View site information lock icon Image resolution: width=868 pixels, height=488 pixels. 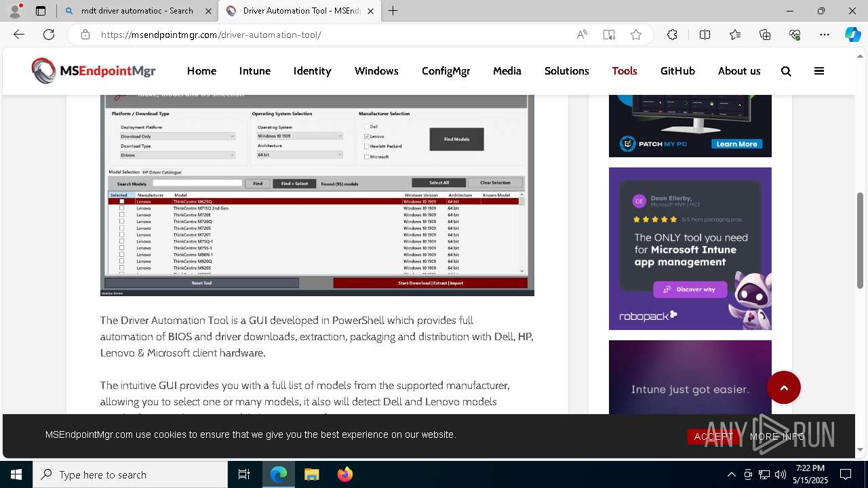tap(85, 35)
